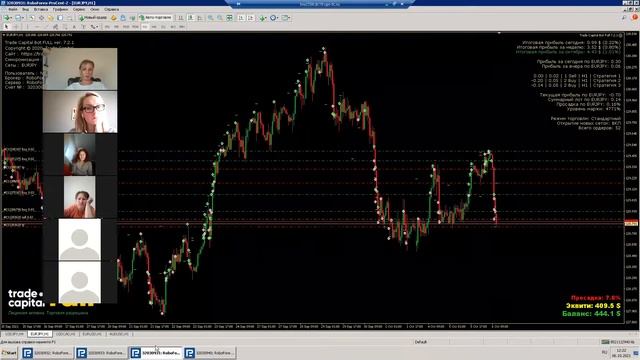Viewport: 640px width, 360px height.
Task: Click the search icon in toolbar
Action: [624, 18]
